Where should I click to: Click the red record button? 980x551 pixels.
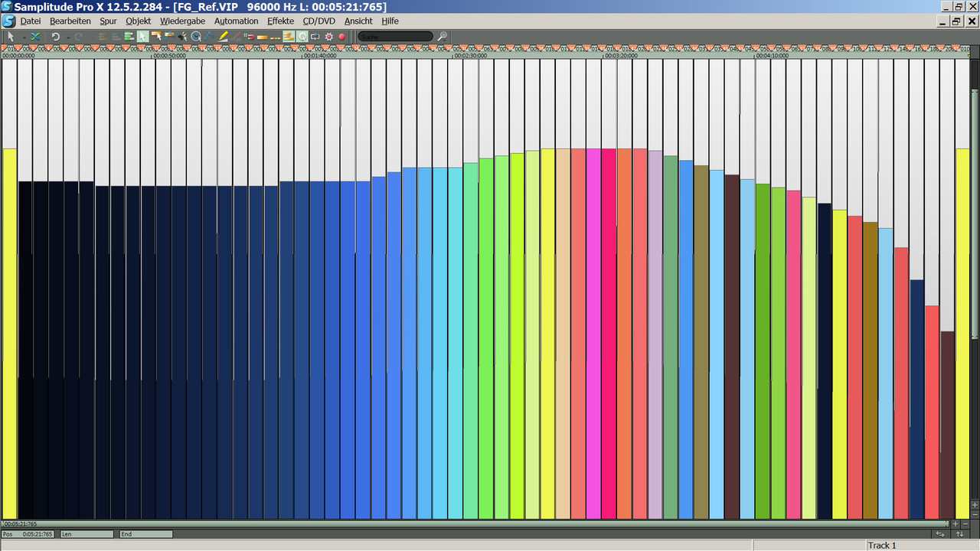[x=342, y=36]
